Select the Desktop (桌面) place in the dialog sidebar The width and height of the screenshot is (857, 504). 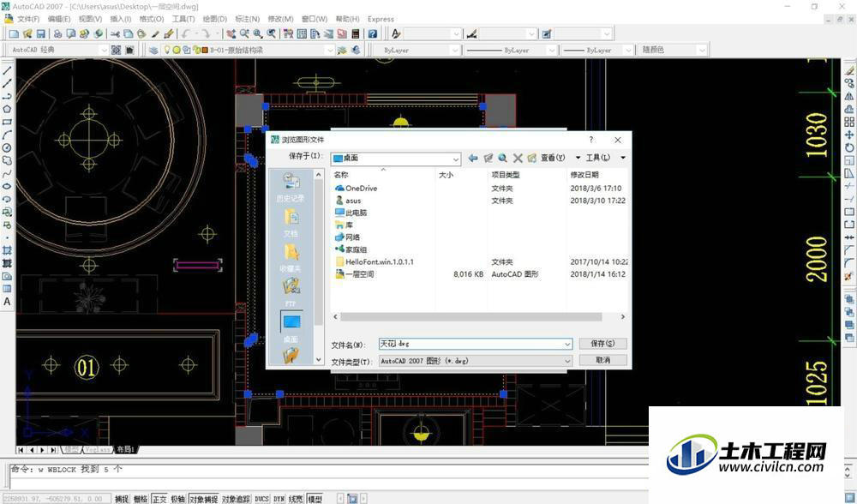click(291, 327)
